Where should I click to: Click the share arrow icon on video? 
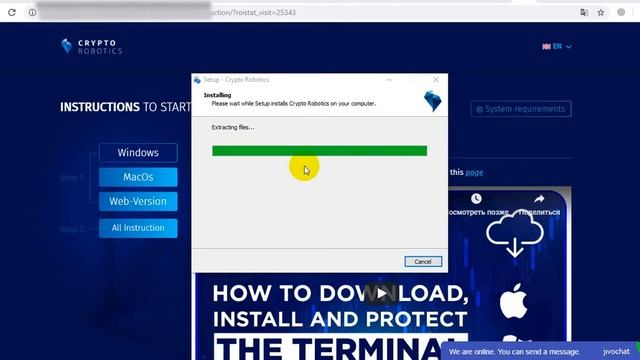[539, 199]
